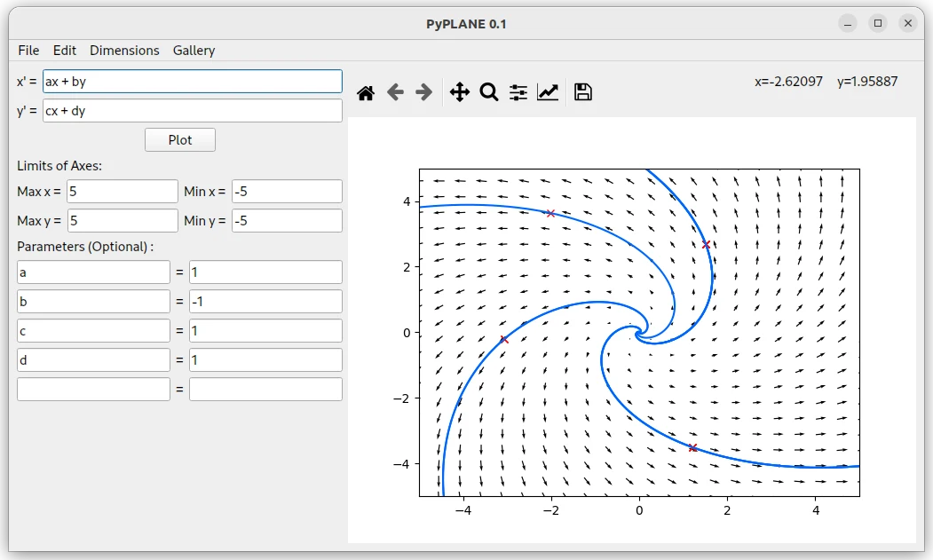Activate the Pan axes tool

point(459,92)
